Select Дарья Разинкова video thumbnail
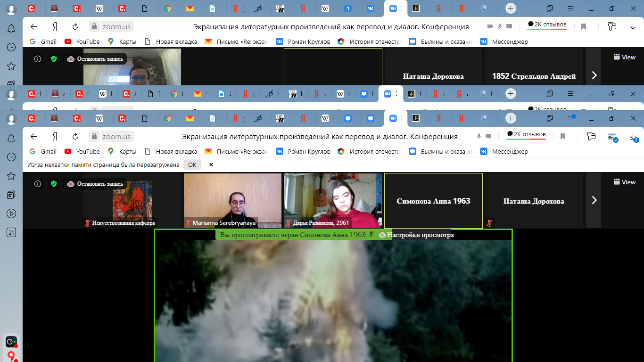The width and height of the screenshot is (644, 362). coord(333,201)
